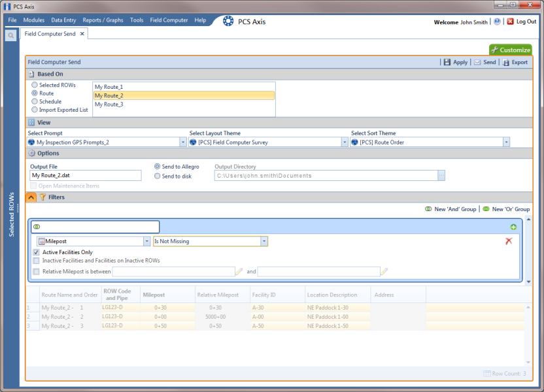
Task: Select the Schedule radio button
Action: 35,101
